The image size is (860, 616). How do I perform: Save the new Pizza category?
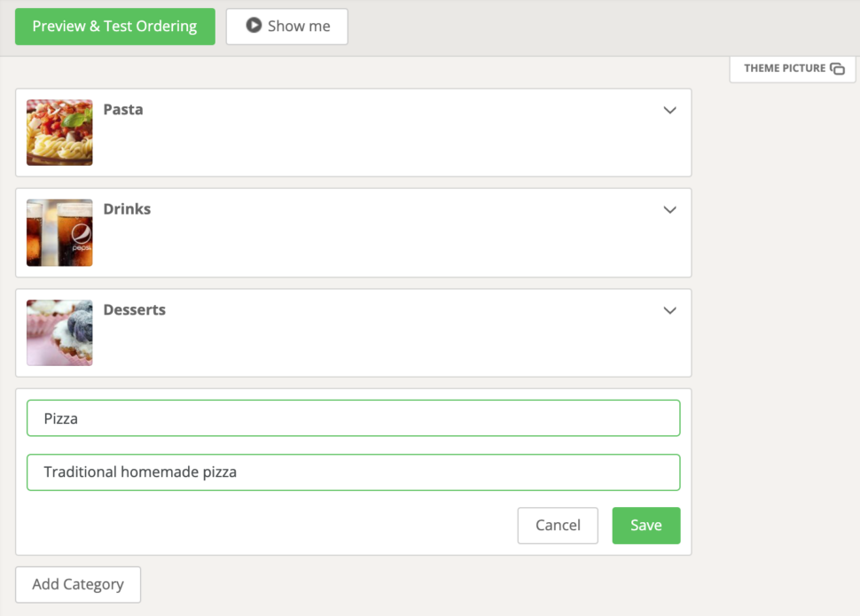pos(645,525)
